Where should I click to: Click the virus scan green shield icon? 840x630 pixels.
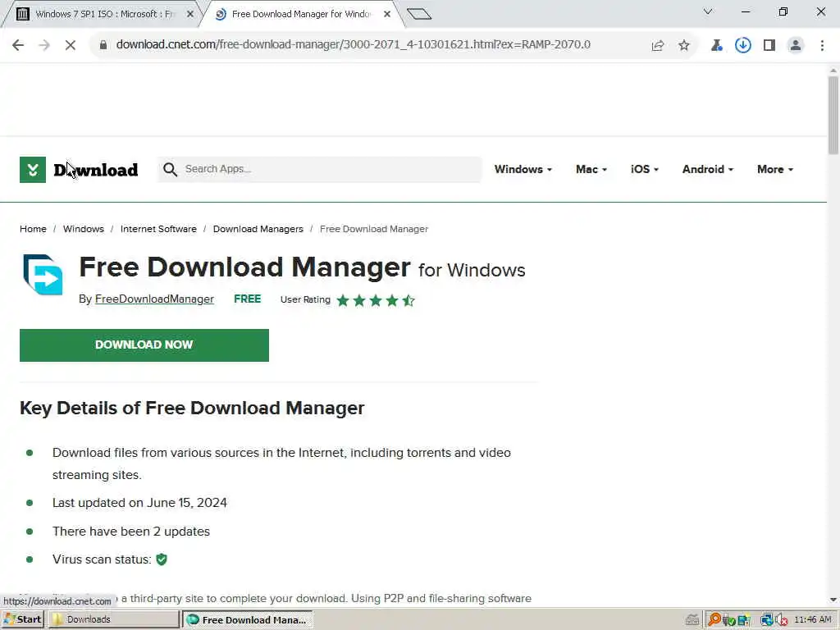coord(162,559)
